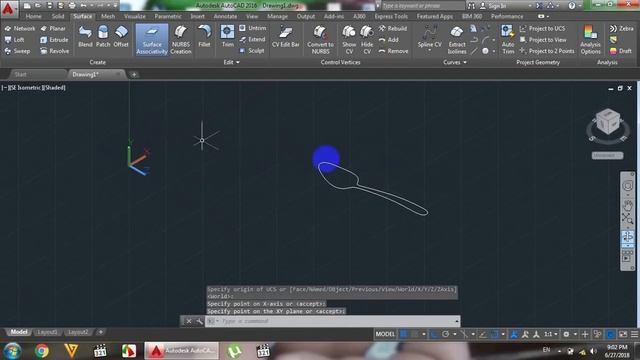Expand the Edit panel
The image size is (640, 360).
coord(231,62)
